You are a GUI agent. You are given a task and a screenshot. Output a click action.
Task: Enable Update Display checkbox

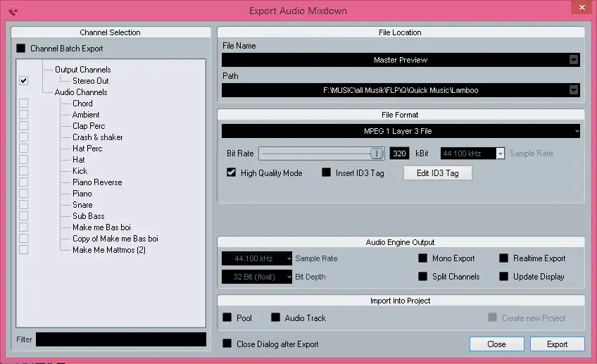pyautogui.click(x=504, y=277)
